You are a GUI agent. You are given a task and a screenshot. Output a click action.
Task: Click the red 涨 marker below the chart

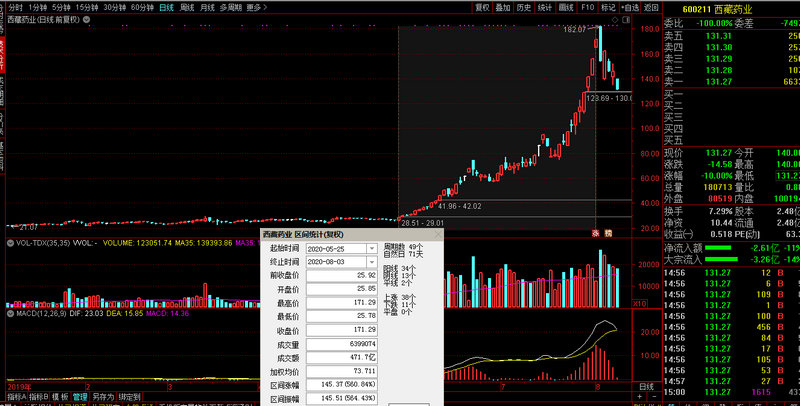(595, 232)
